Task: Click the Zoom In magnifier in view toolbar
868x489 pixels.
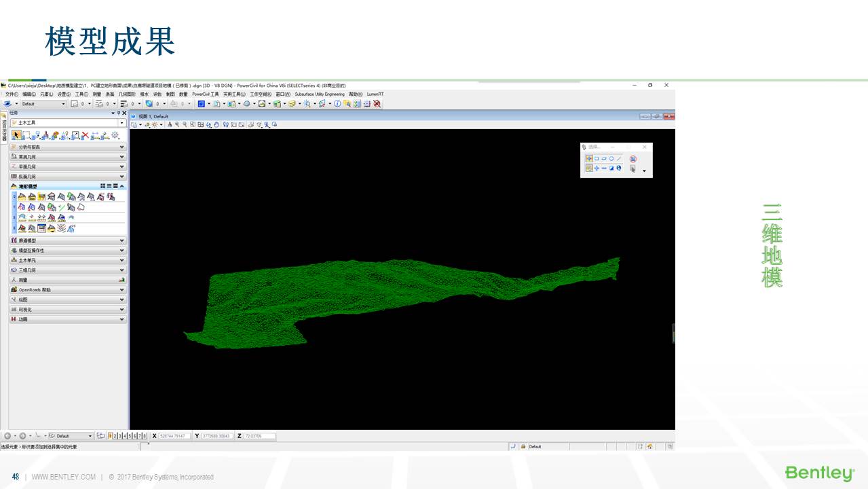Action: pos(177,124)
